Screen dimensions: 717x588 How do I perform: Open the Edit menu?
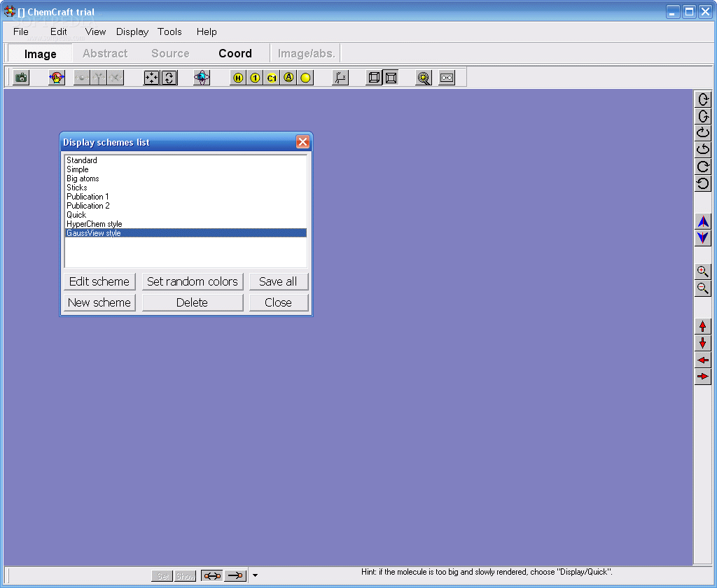pos(59,31)
